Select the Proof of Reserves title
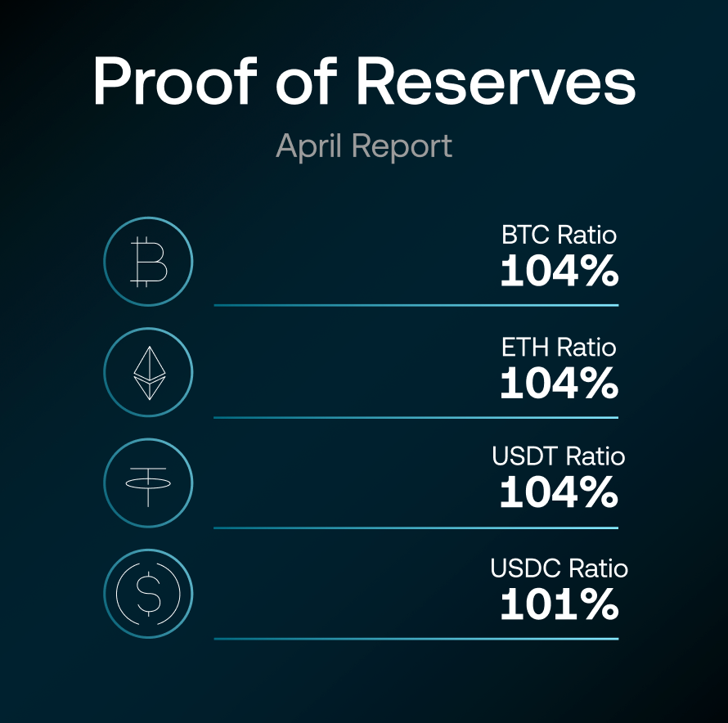Image resolution: width=728 pixels, height=723 pixels. pyautogui.click(x=364, y=81)
